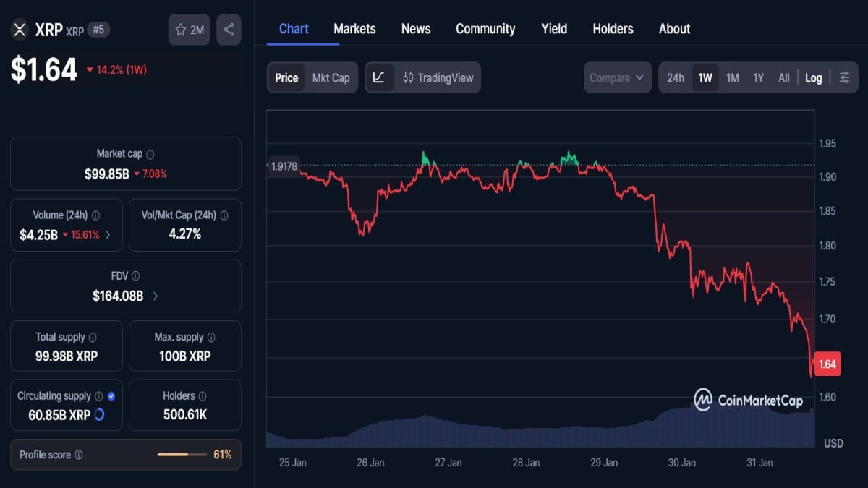Open the Holders tab
The image size is (868, 488).
613,29
